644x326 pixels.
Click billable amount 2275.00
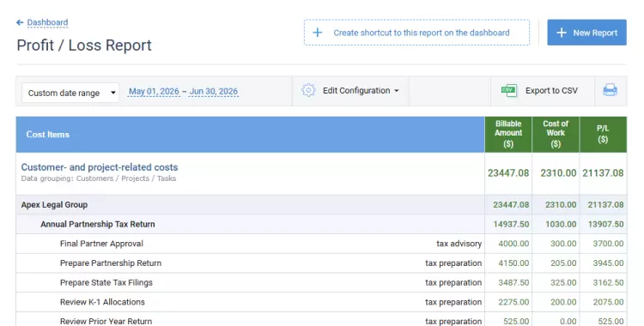(513, 302)
